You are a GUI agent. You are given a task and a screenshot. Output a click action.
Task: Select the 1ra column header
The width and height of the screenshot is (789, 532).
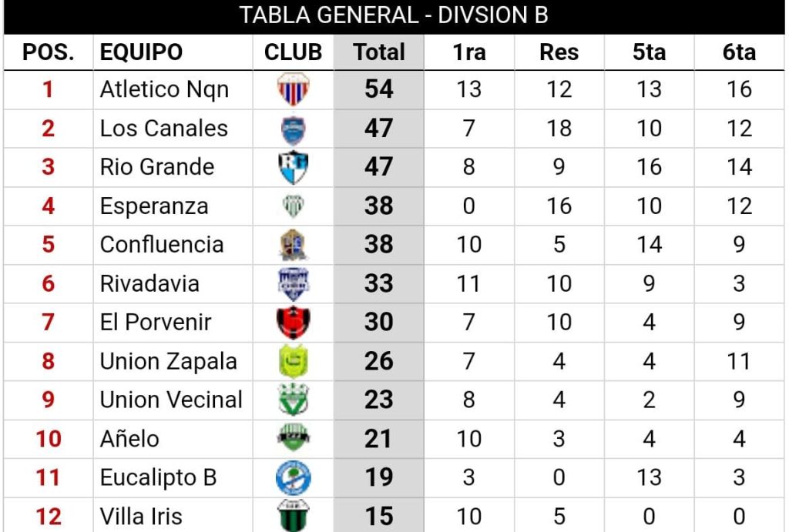click(x=468, y=52)
